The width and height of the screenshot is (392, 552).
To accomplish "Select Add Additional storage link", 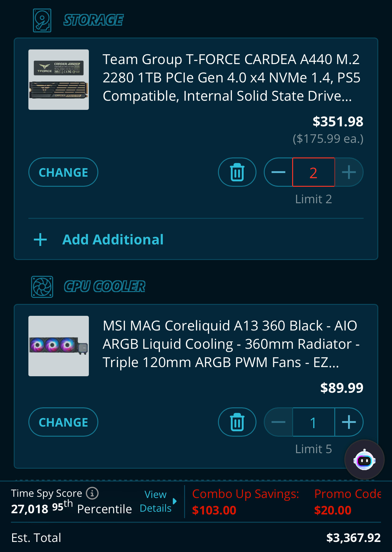I will [x=113, y=240].
